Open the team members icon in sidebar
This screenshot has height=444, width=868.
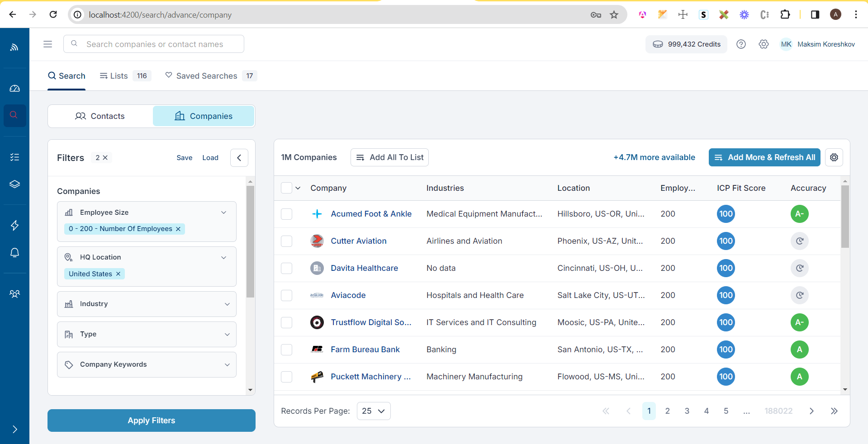tap(14, 294)
